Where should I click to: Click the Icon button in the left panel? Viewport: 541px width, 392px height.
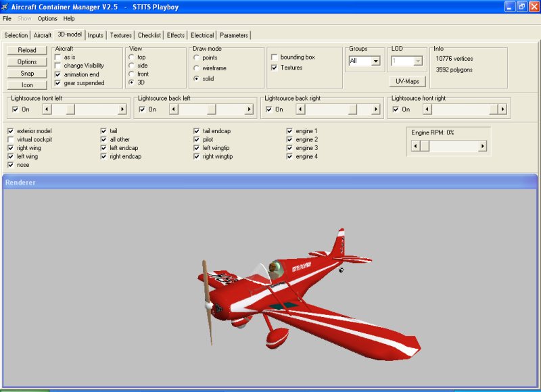[x=27, y=85]
